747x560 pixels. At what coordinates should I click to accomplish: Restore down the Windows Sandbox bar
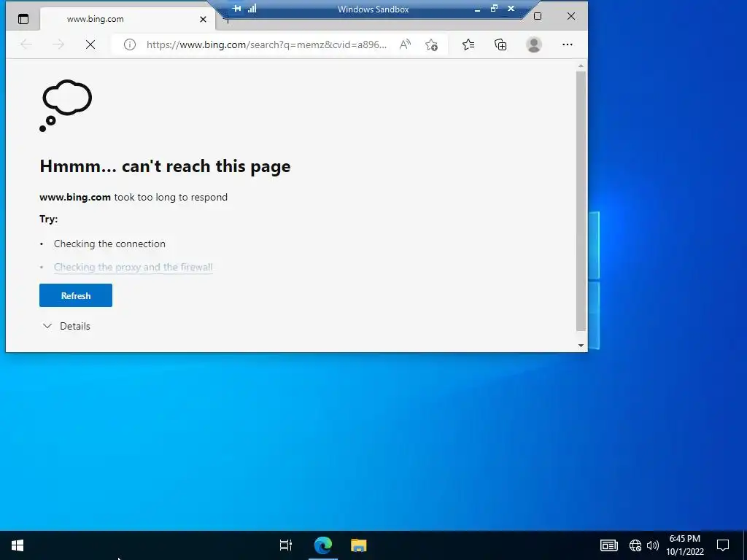click(x=494, y=9)
